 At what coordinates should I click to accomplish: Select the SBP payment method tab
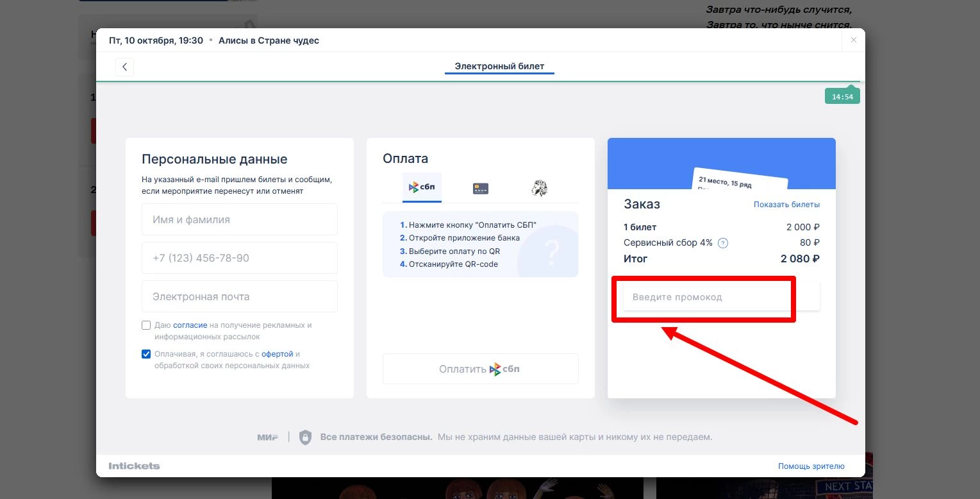[x=422, y=188]
